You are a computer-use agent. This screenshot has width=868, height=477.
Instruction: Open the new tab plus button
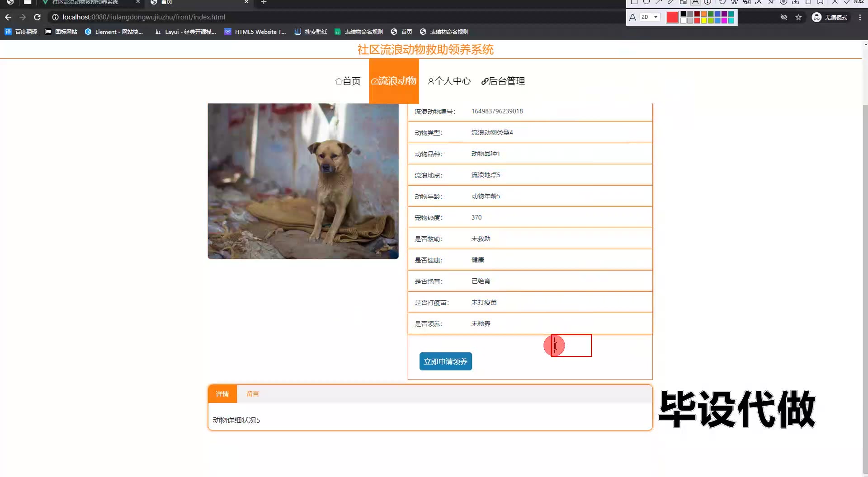[264, 2]
